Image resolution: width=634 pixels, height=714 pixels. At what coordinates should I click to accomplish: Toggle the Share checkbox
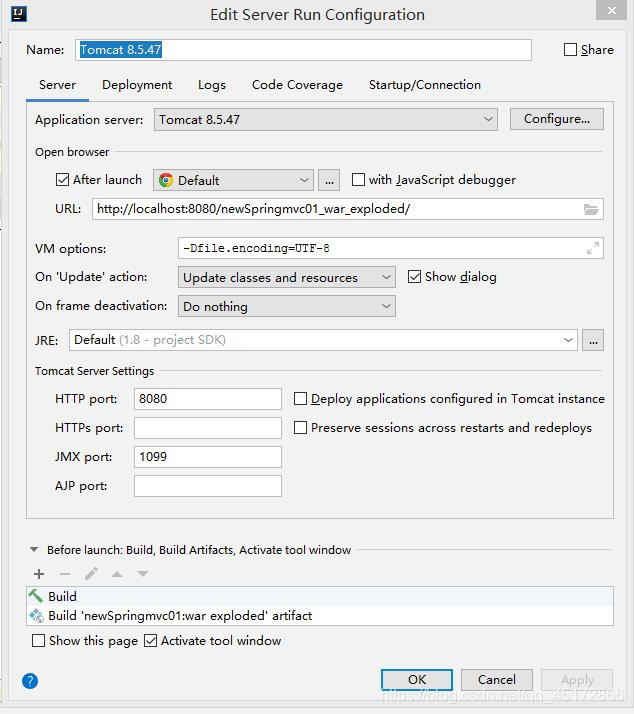(x=570, y=50)
